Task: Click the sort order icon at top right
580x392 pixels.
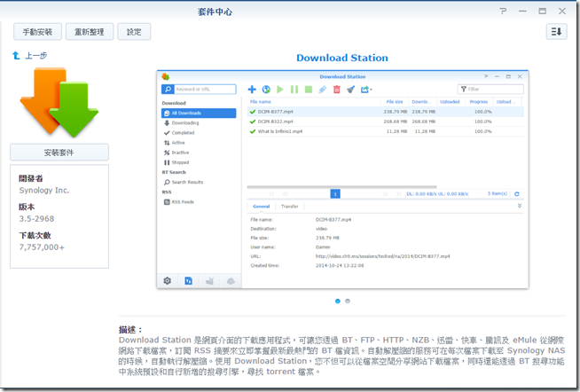Action: tap(556, 32)
